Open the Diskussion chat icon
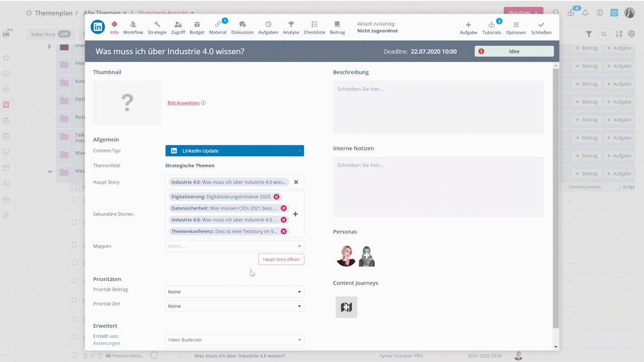 coord(242,25)
